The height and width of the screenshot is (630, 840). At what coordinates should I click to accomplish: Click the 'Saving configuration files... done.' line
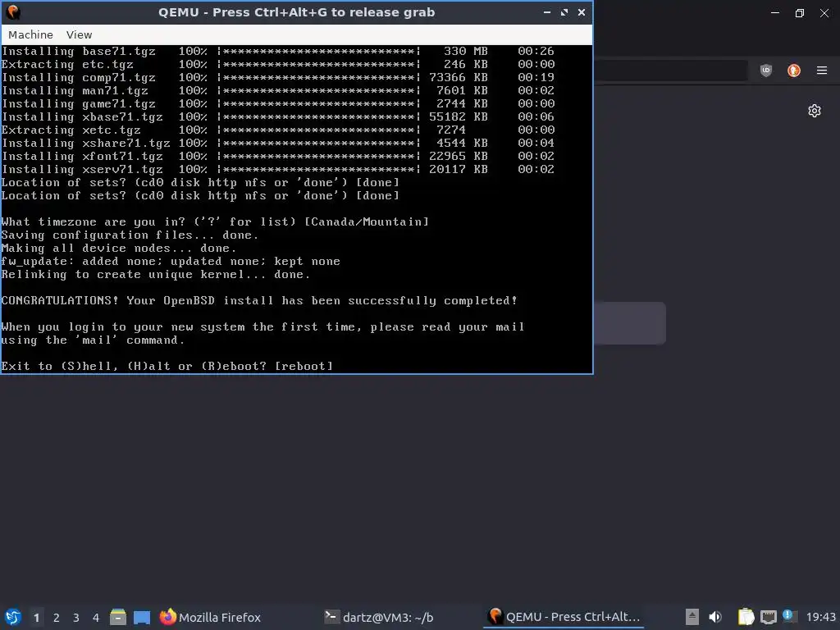click(130, 235)
